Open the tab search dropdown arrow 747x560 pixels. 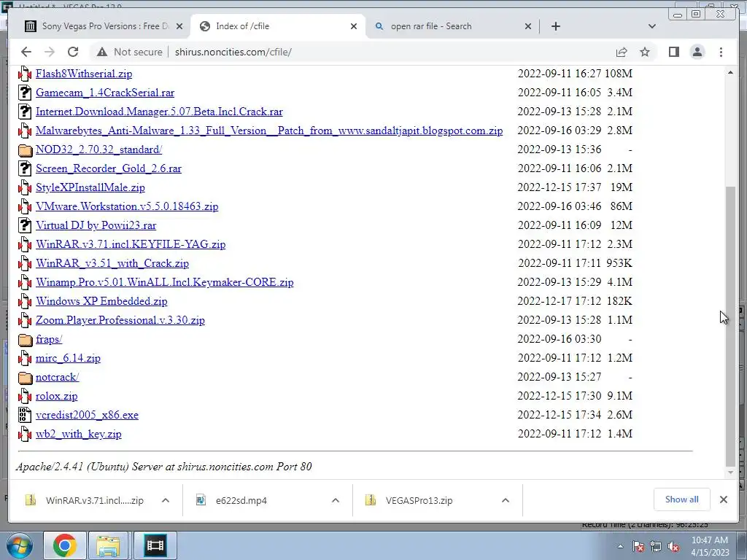(651, 26)
